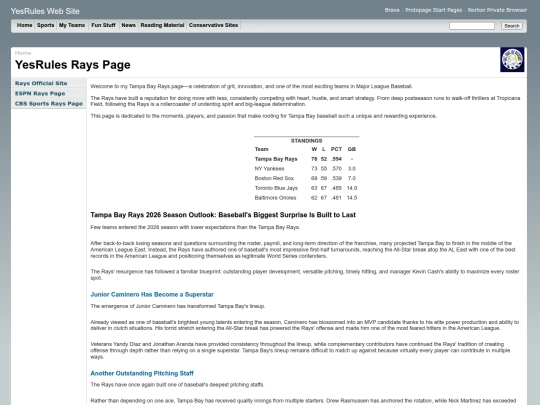This screenshot has height=405, width=540.
Task: Select the NY Yankees standings row
Action: click(306, 169)
